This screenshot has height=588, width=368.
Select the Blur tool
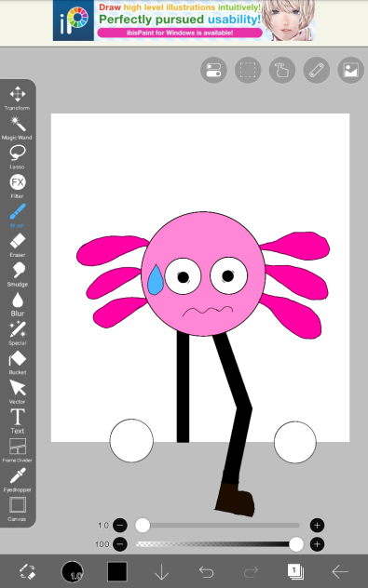(18, 303)
